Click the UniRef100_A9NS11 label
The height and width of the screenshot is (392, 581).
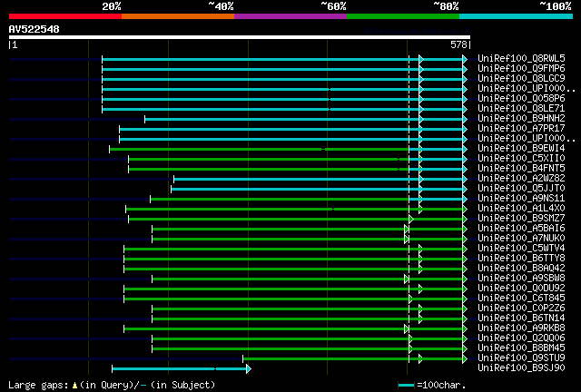click(x=521, y=199)
